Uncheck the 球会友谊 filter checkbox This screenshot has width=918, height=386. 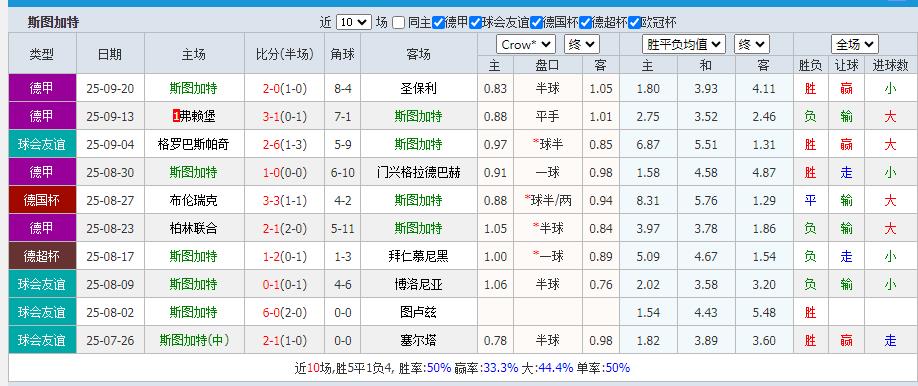(x=475, y=23)
